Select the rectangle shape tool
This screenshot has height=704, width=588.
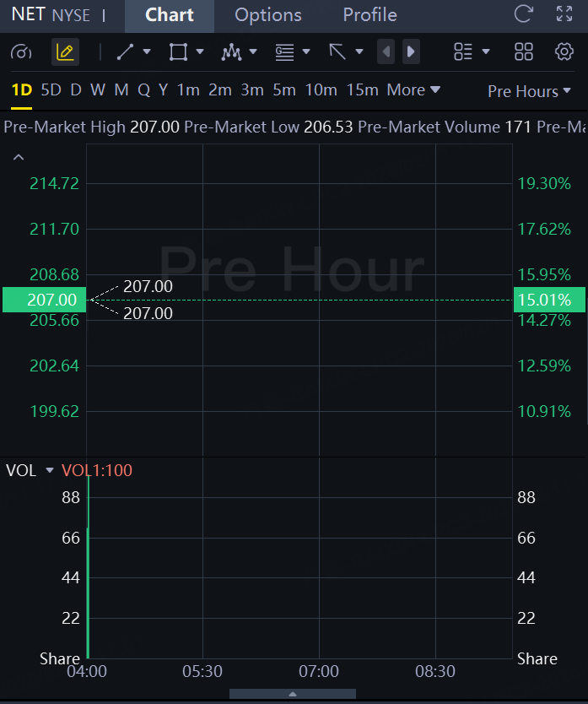pyautogui.click(x=178, y=52)
